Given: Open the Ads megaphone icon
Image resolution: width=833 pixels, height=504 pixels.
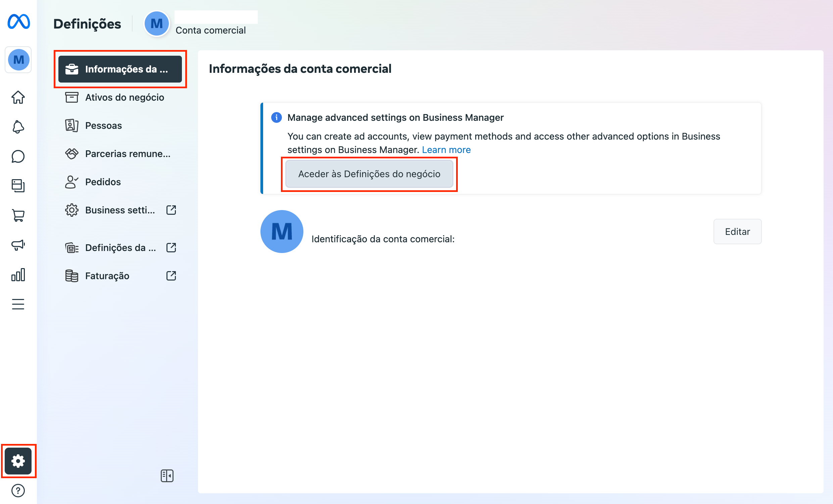Looking at the screenshot, I should pos(18,245).
